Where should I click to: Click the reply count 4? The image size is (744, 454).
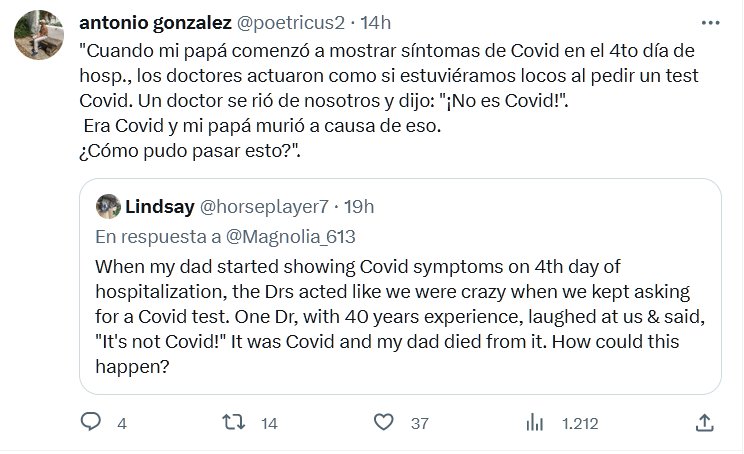click(121, 424)
